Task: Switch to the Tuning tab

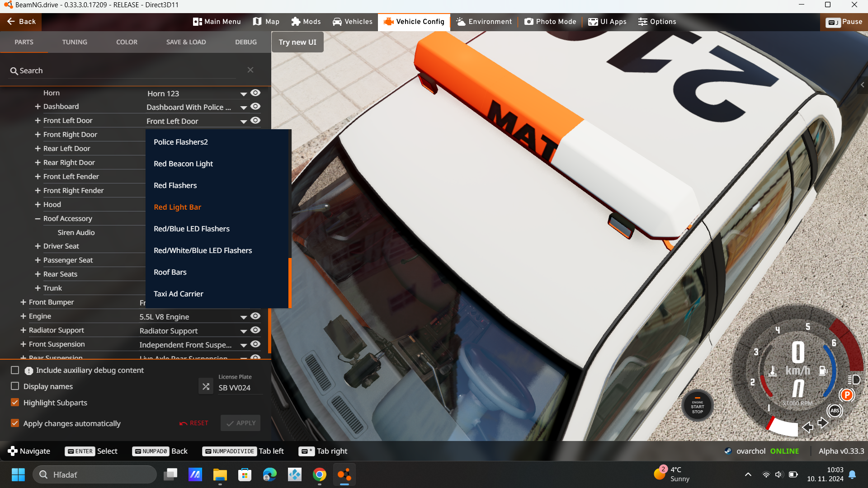Action: pyautogui.click(x=75, y=42)
